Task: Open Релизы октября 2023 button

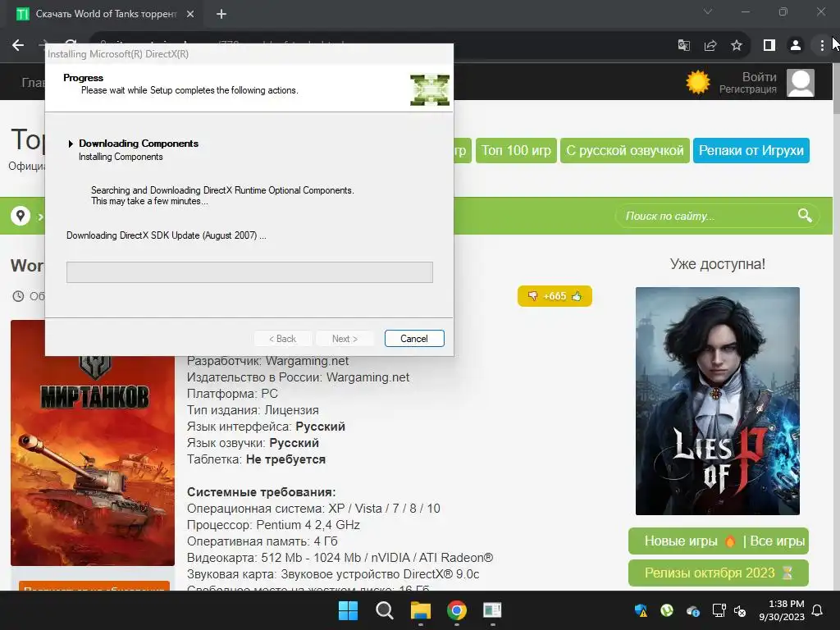Action: (719, 573)
